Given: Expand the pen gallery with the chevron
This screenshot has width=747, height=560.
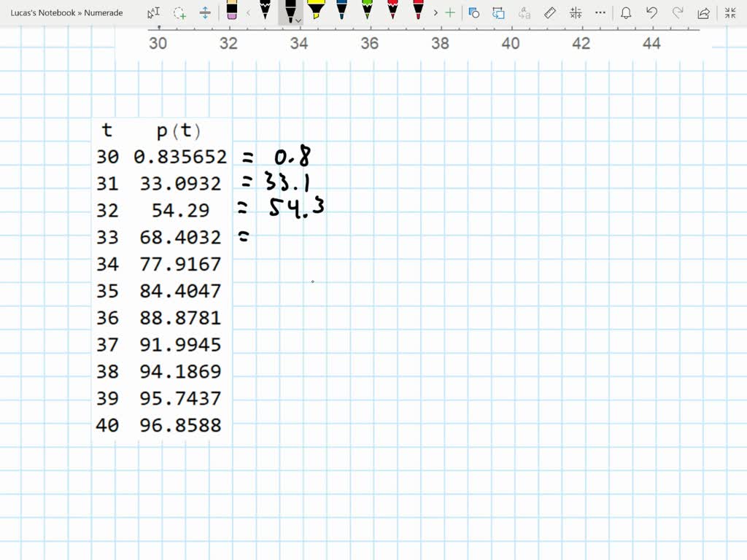Looking at the screenshot, I should (x=435, y=12).
